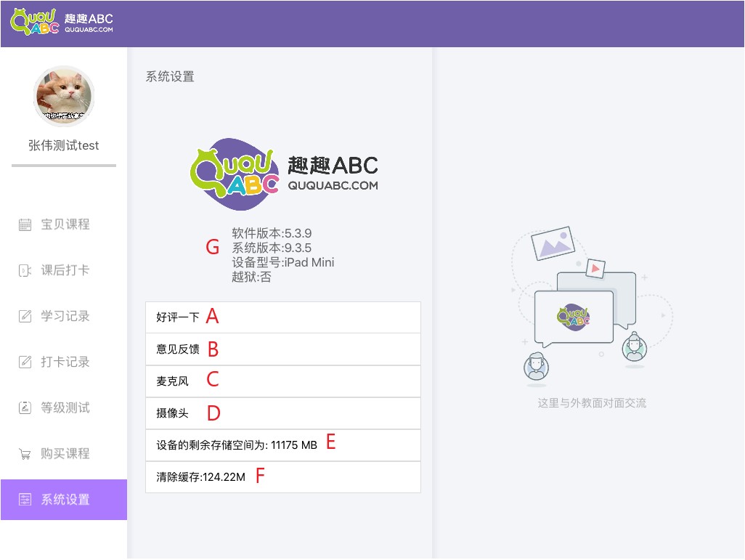Select 学习记录 in the sidebar
The image size is (745, 560).
point(65,316)
